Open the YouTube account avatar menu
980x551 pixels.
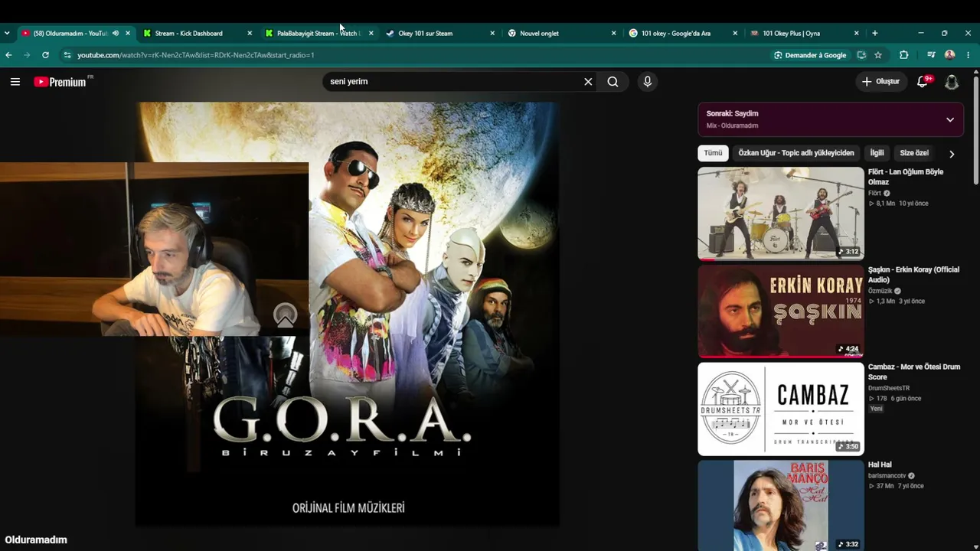(x=952, y=82)
